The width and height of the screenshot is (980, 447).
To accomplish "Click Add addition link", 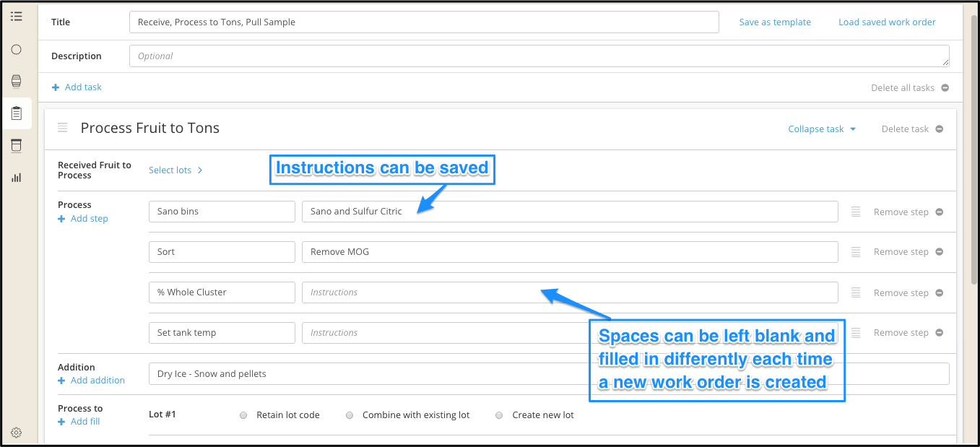I will 97,381.
